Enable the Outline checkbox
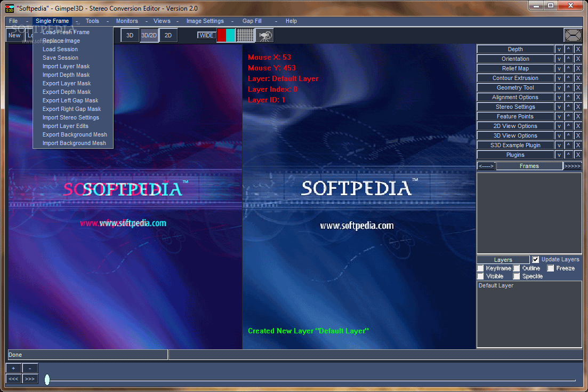 click(x=517, y=268)
